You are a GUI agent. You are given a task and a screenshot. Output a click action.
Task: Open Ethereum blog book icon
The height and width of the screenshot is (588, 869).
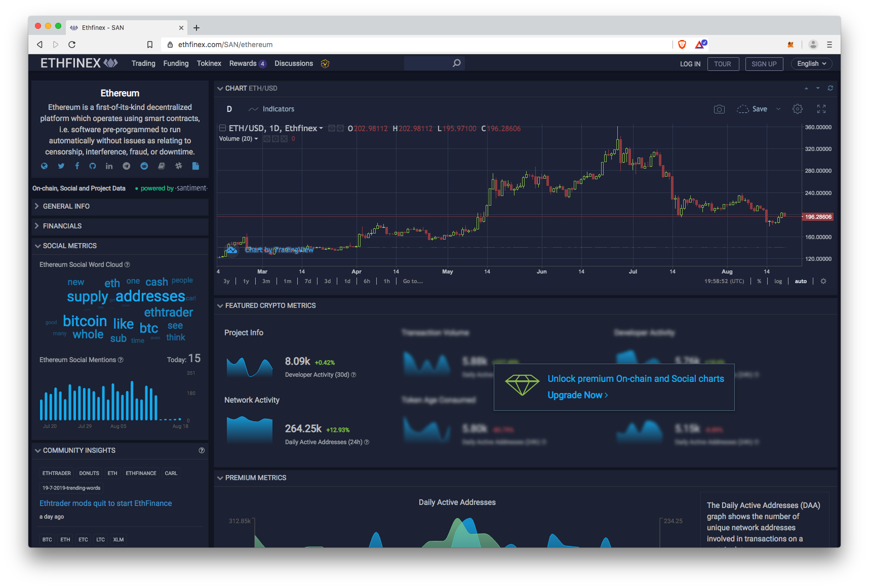pos(162,166)
